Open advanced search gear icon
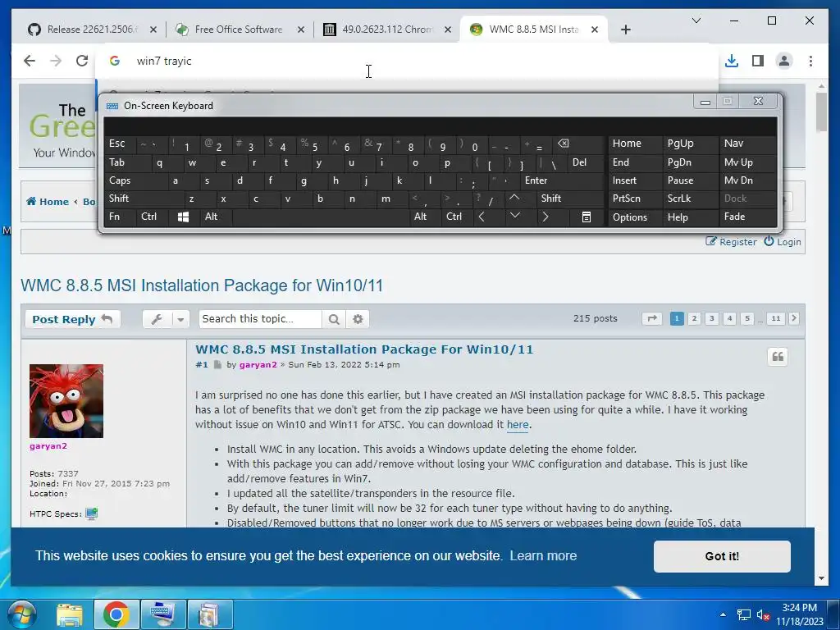 tap(358, 319)
